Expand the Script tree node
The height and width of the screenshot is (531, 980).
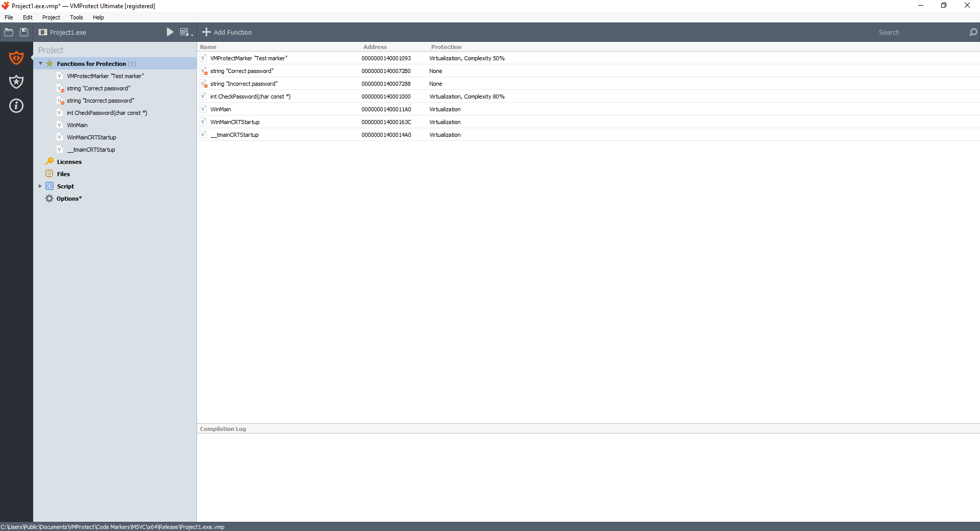[40, 186]
